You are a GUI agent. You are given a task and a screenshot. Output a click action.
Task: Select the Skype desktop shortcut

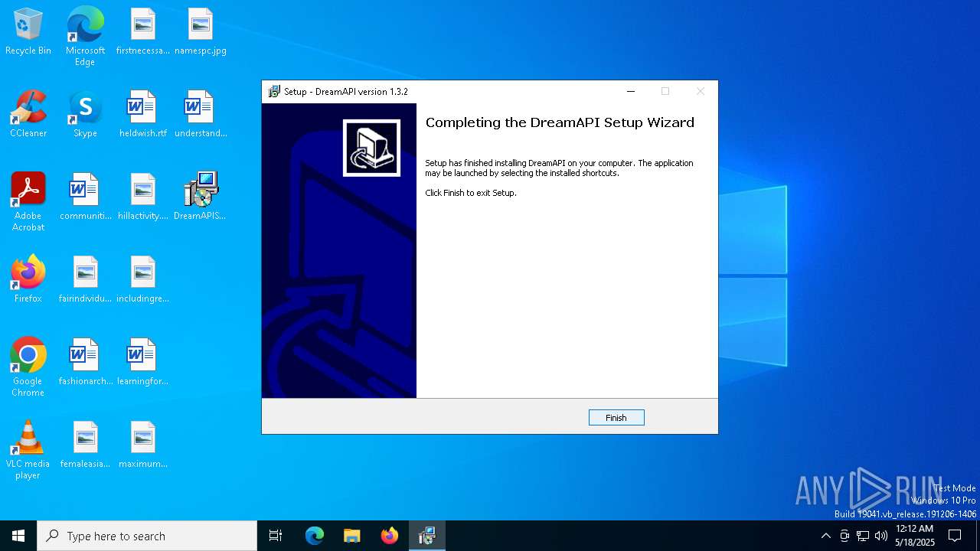point(85,115)
